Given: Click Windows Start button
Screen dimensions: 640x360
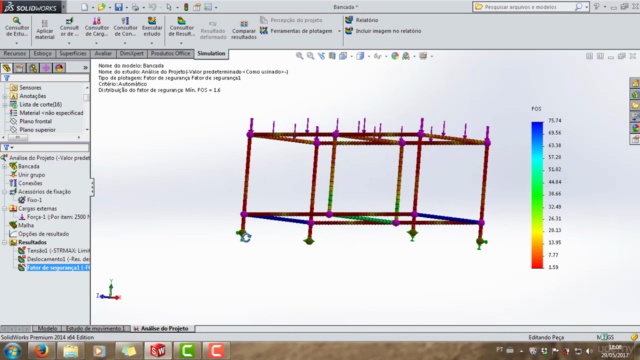Looking at the screenshot, I should pos(13,351).
